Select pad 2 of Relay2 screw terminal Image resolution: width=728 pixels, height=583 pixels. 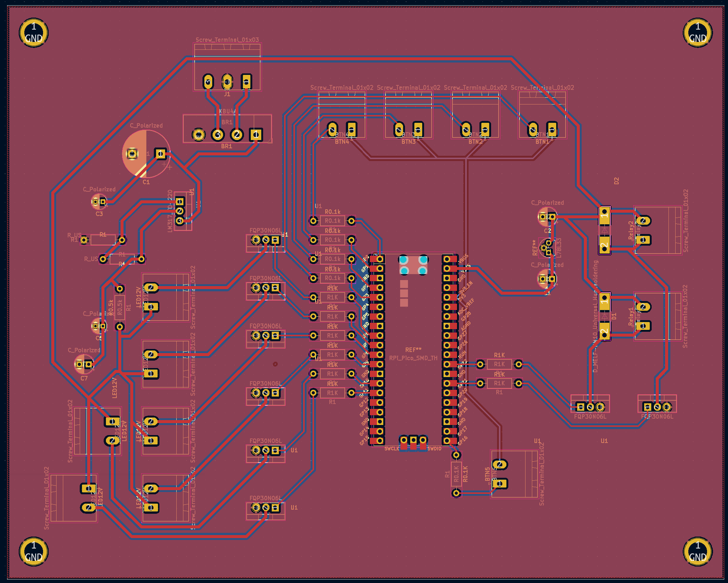[x=643, y=221]
